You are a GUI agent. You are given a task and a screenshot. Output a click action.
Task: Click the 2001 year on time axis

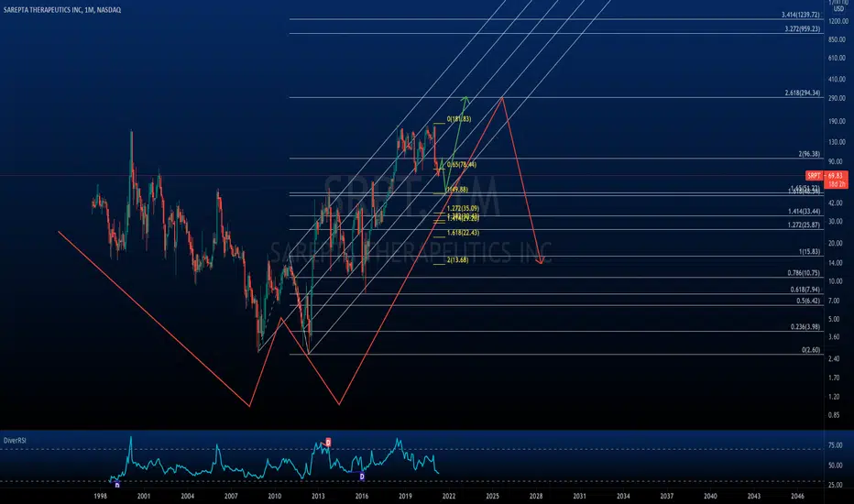click(x=144, y=497)
